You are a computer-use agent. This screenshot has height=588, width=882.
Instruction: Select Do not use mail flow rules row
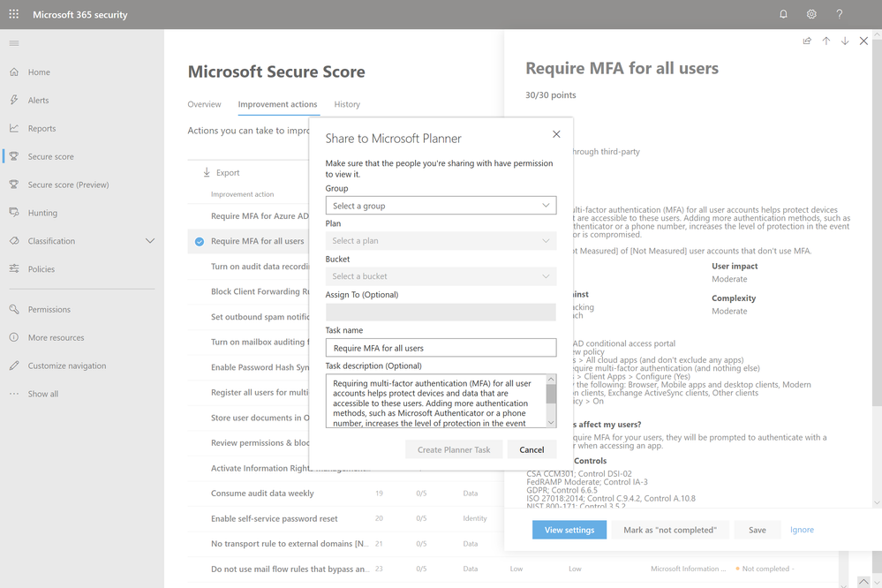512,569
